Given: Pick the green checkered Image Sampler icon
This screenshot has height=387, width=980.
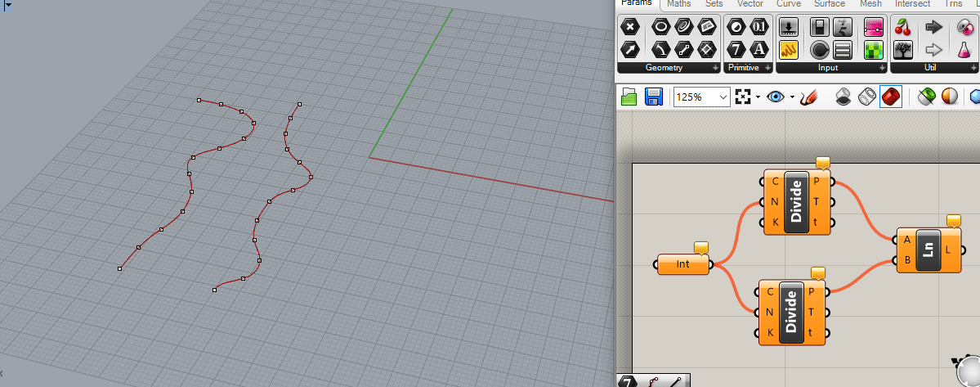Looking at the screenshot, I should (x=874, y=49).
